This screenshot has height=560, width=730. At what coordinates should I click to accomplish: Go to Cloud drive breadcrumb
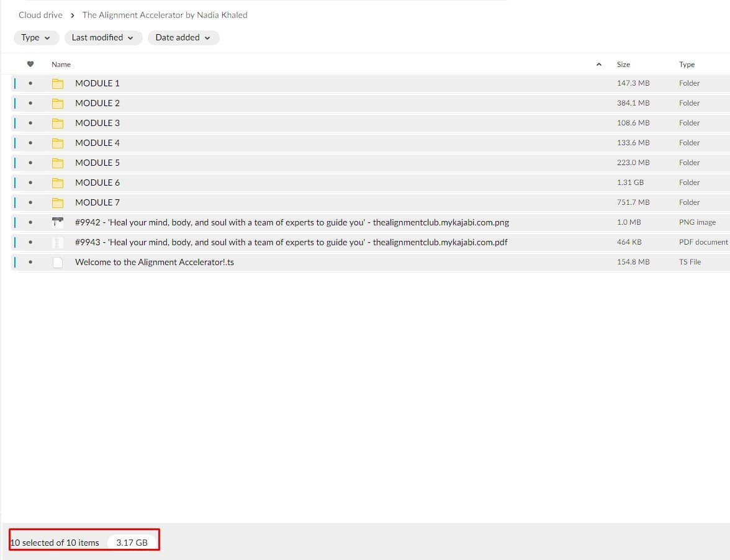(40, 15)
